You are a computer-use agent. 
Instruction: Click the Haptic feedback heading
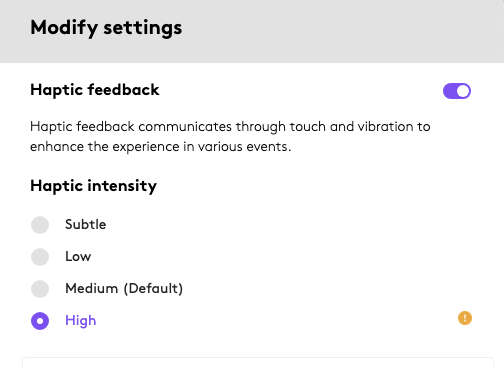[x=95, y=90]
